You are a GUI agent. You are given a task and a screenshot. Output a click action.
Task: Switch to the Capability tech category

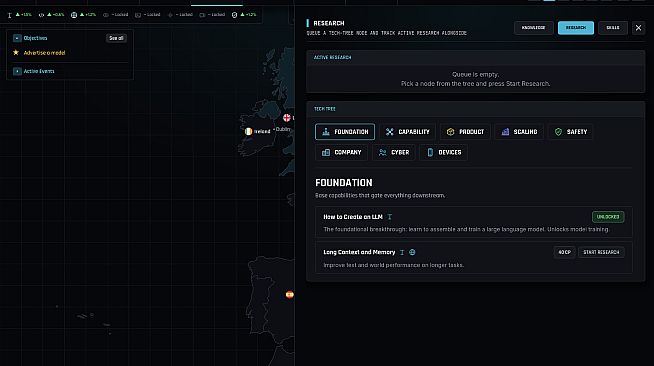click(407, 132)
